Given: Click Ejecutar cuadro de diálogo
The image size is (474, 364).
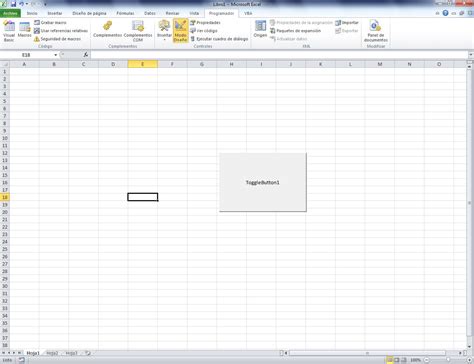Looking at the screenshot, I should (219, 39).
